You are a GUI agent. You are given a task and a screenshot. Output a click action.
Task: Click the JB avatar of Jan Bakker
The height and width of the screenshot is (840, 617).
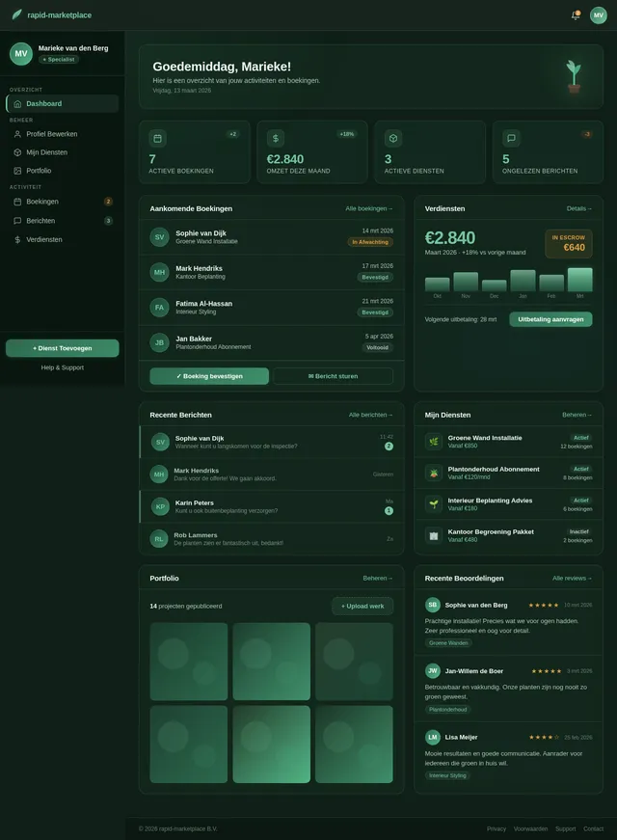tap(160, 343)
